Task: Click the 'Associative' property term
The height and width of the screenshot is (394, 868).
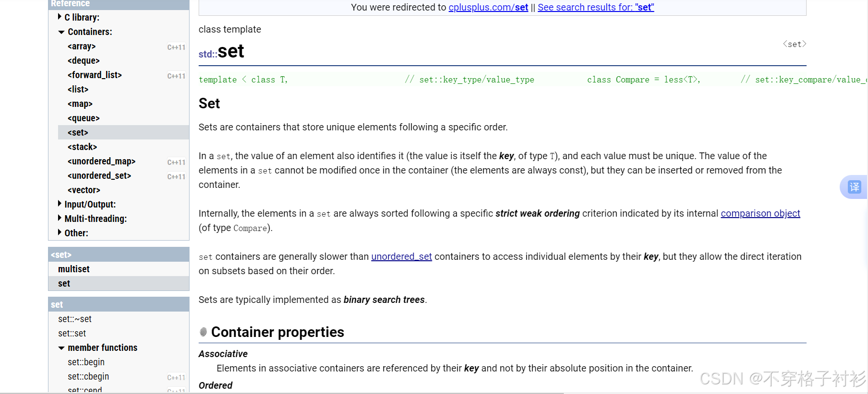Action: coord(223,354)
